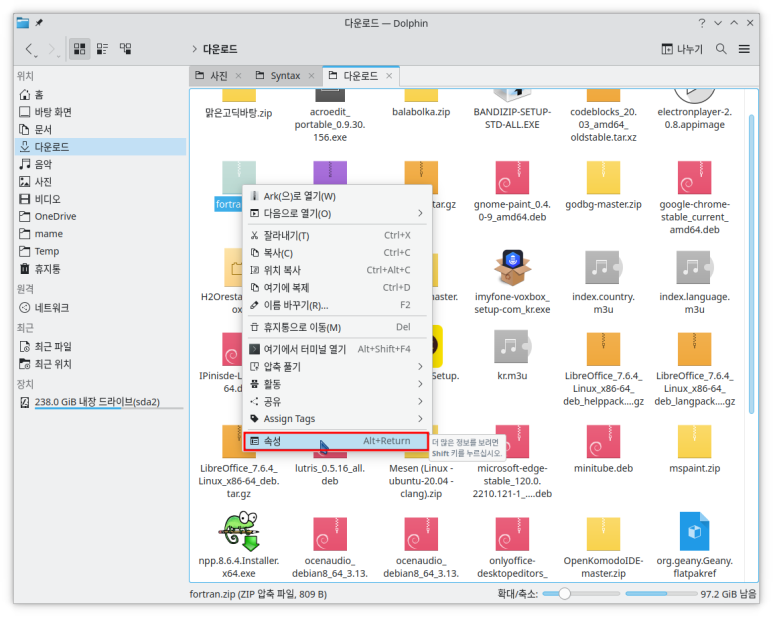Open 최근 파일 in sidebar
The width and height of the screenshot is (773, 617).
coord(101,346)
